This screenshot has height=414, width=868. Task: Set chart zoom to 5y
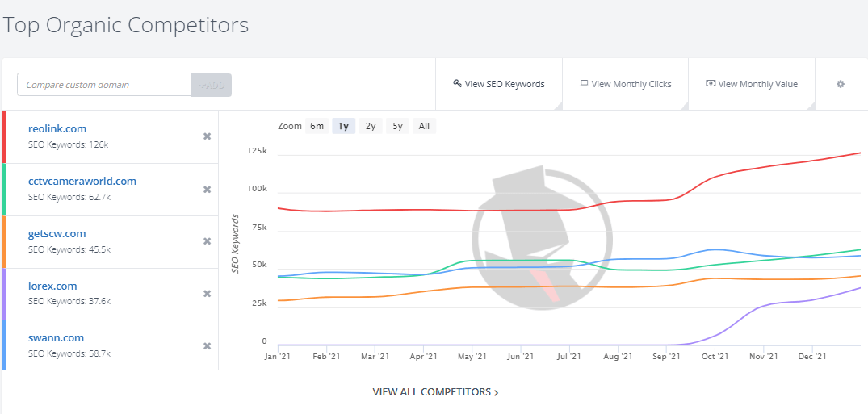tap(397, 126)
